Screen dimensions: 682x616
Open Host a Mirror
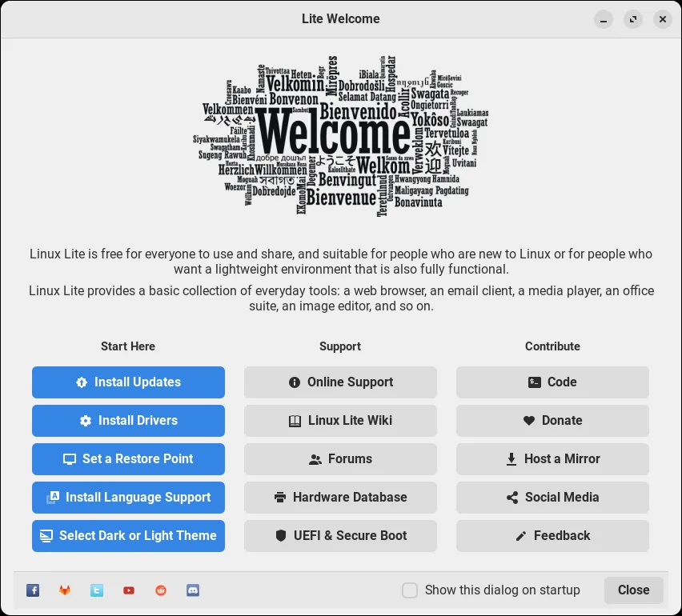coord(552,458)
